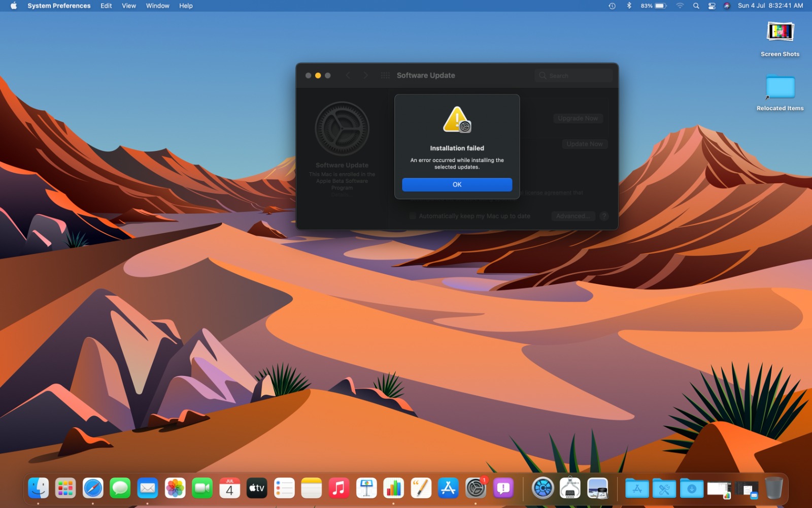Open Time Machine menu bar dropdown

612,6
